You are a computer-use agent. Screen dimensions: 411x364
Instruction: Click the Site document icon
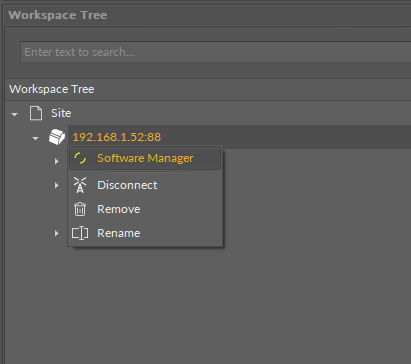[36, 113]
